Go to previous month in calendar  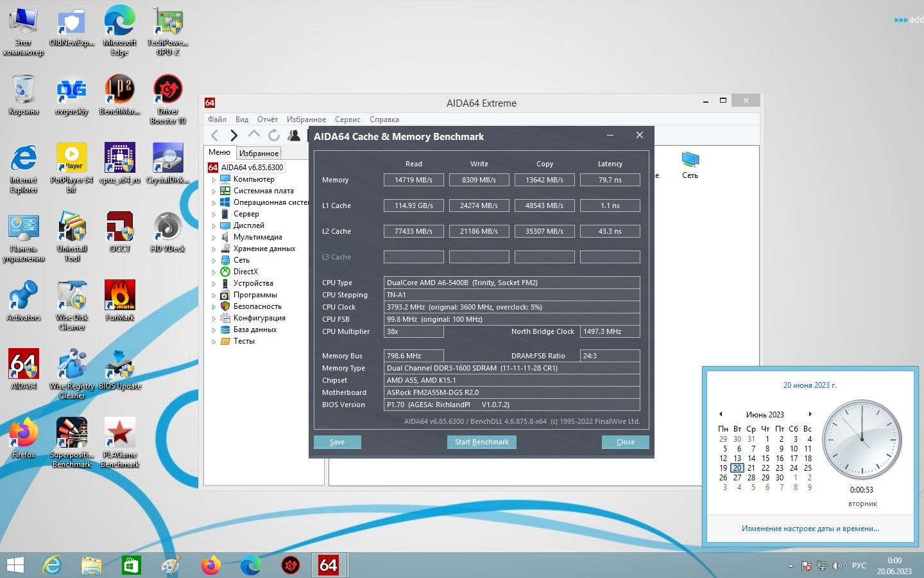pos(721,414)
